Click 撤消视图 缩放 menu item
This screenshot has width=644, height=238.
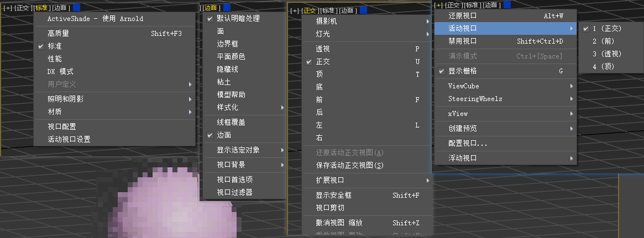point(366,223)
